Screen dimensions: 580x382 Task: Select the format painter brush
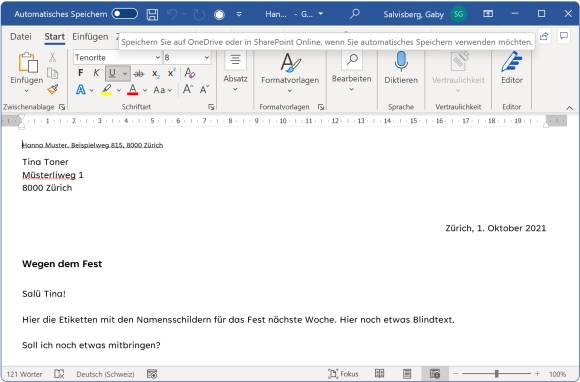click(x=53, y=89)
